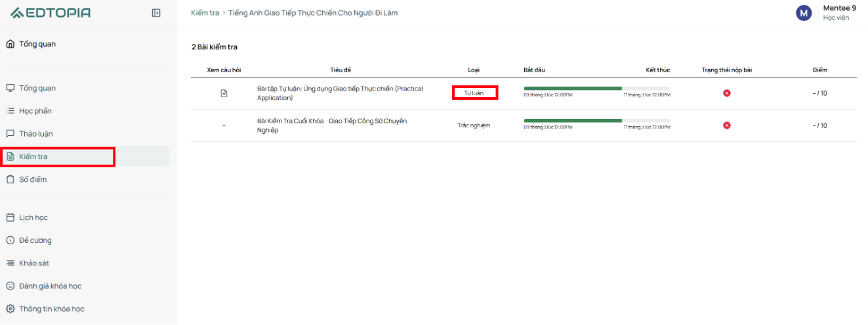Click the list icon next to Học phần
868x325 pixels.
coord(10,111)
